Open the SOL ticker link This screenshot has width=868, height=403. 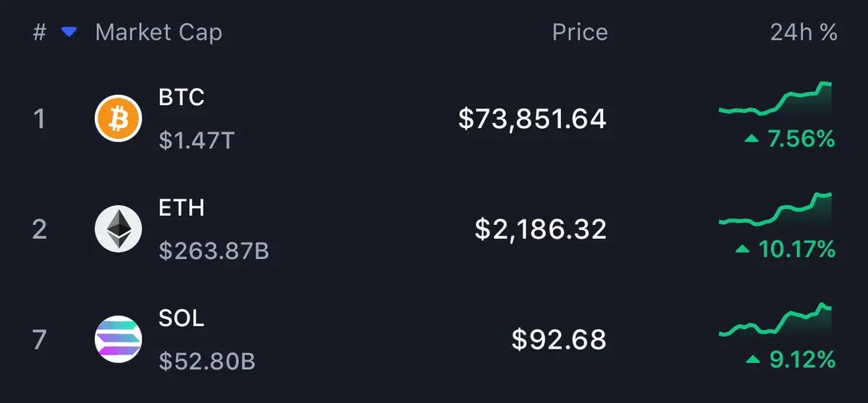(181, 318)
